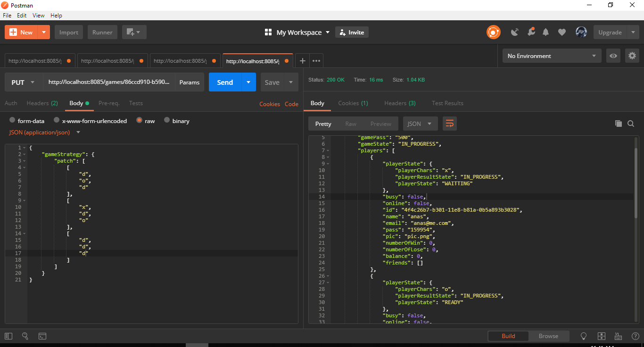Open the Upgrade dropdown arrow

[x=632, y=32]
